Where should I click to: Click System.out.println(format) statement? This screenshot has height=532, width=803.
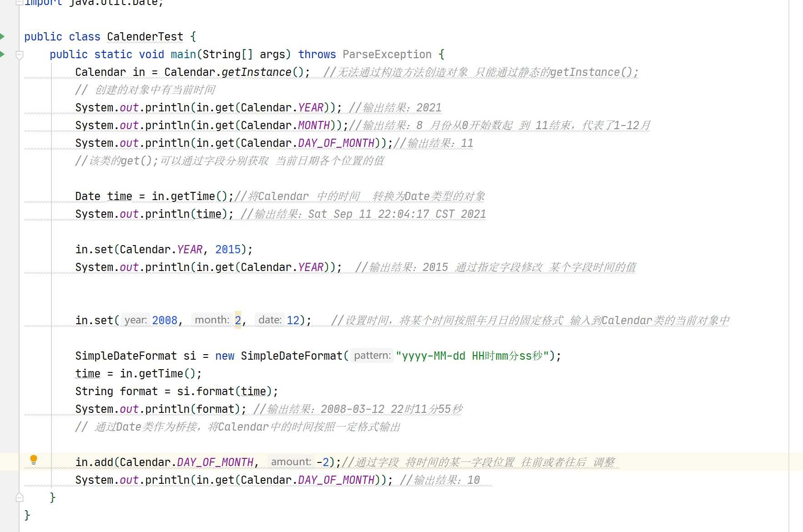[x=161, y=409]
